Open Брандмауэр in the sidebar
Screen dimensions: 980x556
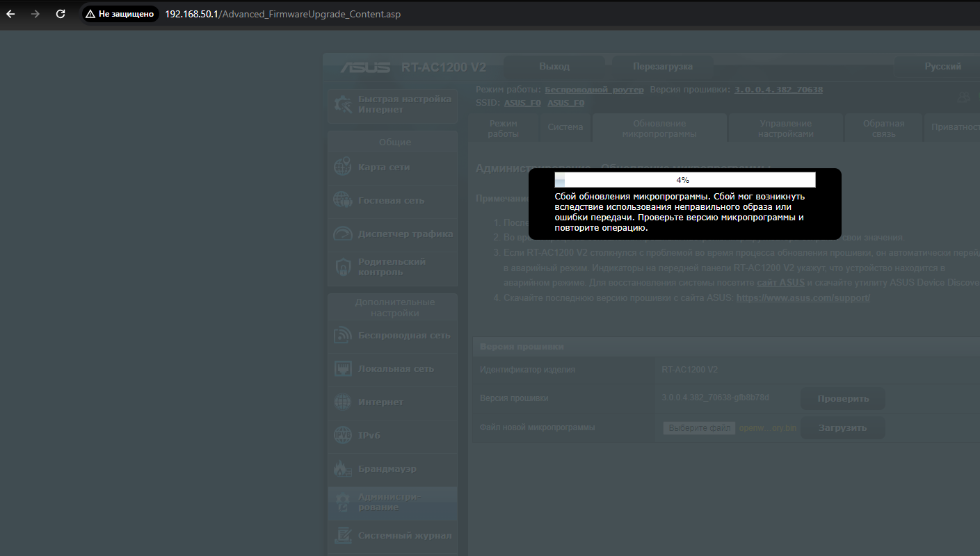pyautogui.click(x=392, y=469)
